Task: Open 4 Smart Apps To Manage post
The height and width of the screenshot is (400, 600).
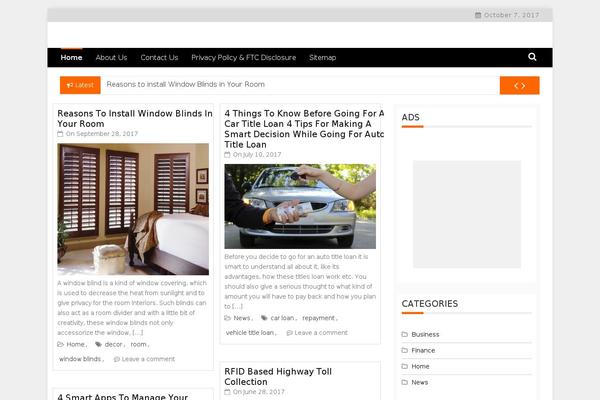Action: pyautogui.click(x=122, y=397)
